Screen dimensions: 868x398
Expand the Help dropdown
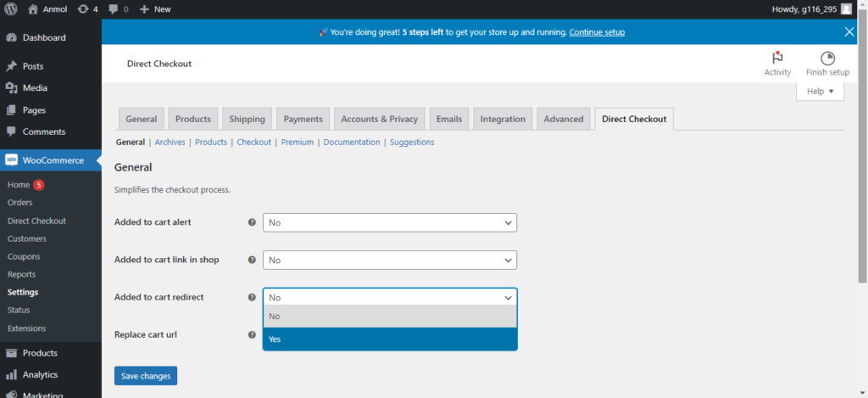[820, 92]
